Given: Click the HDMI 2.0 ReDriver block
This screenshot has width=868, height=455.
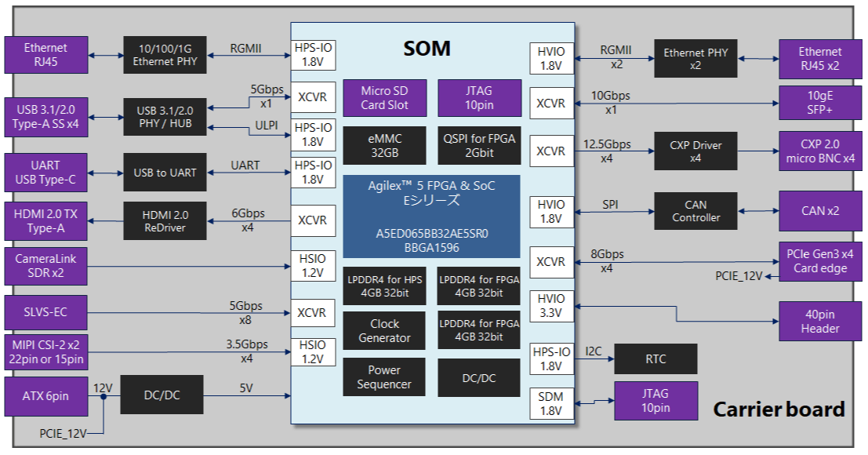Looking at the screenshot, I should click(x=165, y=221).
